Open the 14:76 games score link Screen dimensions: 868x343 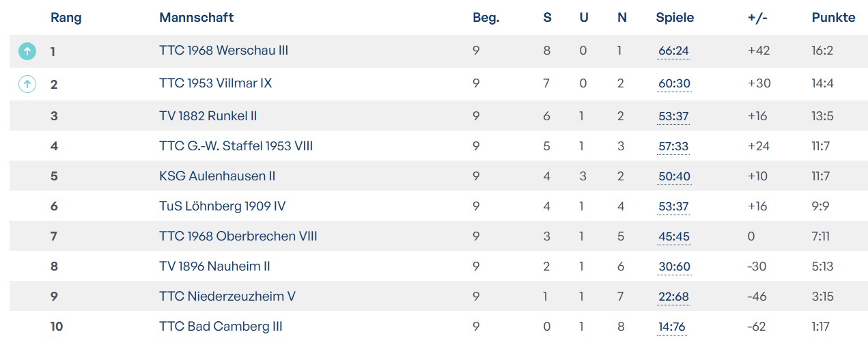tap(671, 327)
